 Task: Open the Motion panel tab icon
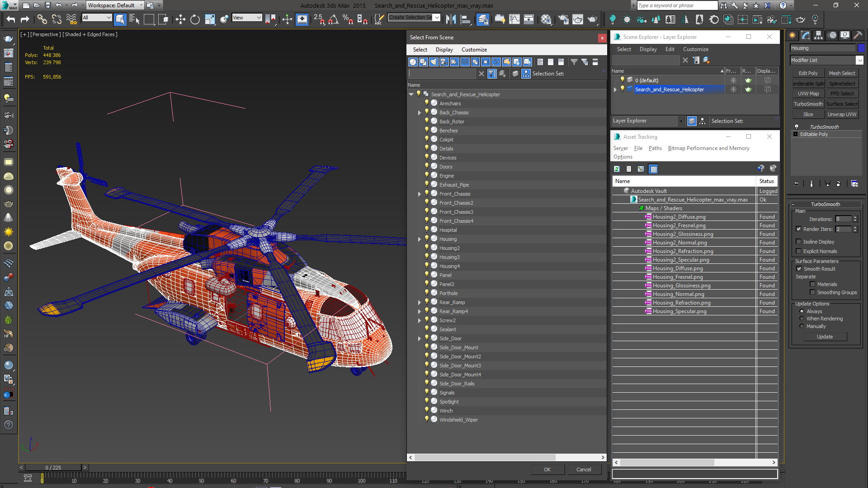tap(832, 35)
